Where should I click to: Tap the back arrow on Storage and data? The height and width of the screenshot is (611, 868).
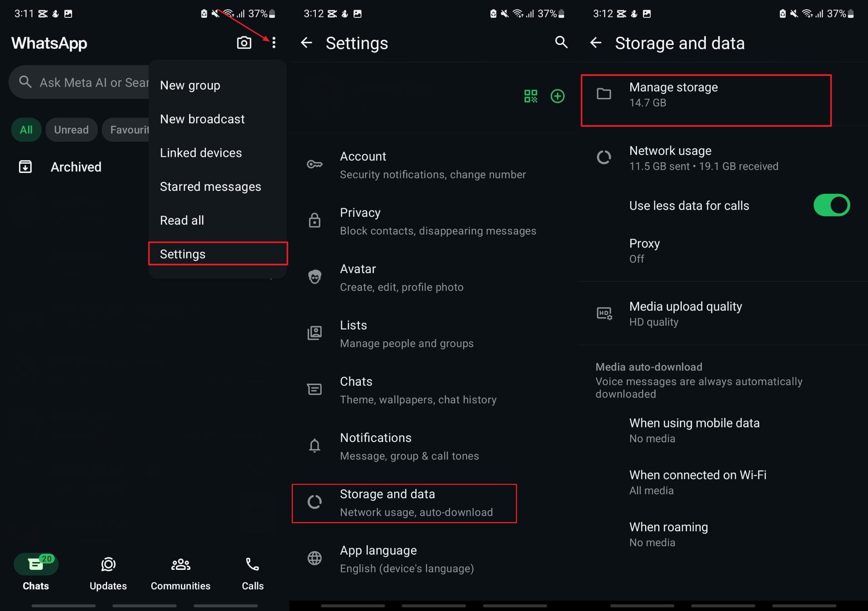596,42
